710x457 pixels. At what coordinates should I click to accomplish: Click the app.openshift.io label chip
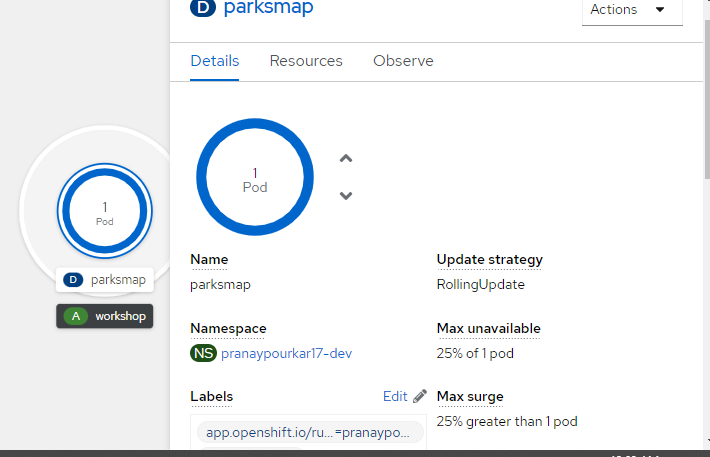[310, 433]
